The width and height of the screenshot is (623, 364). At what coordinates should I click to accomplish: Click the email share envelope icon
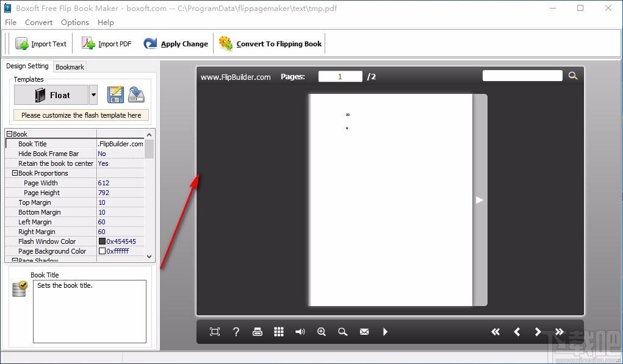tap(364, 332)
